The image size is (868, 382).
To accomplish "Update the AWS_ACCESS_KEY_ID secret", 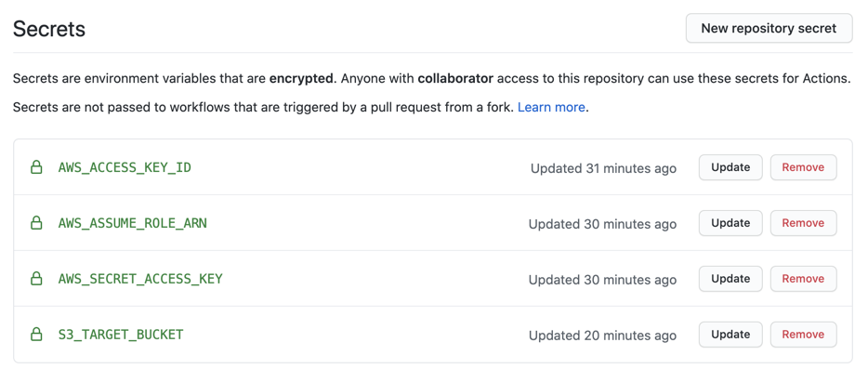I will click(x=730, y=167).
